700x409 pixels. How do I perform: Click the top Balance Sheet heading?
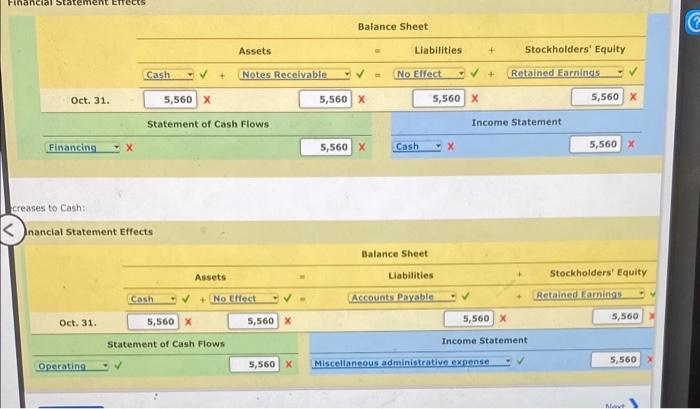coord(393,26)
